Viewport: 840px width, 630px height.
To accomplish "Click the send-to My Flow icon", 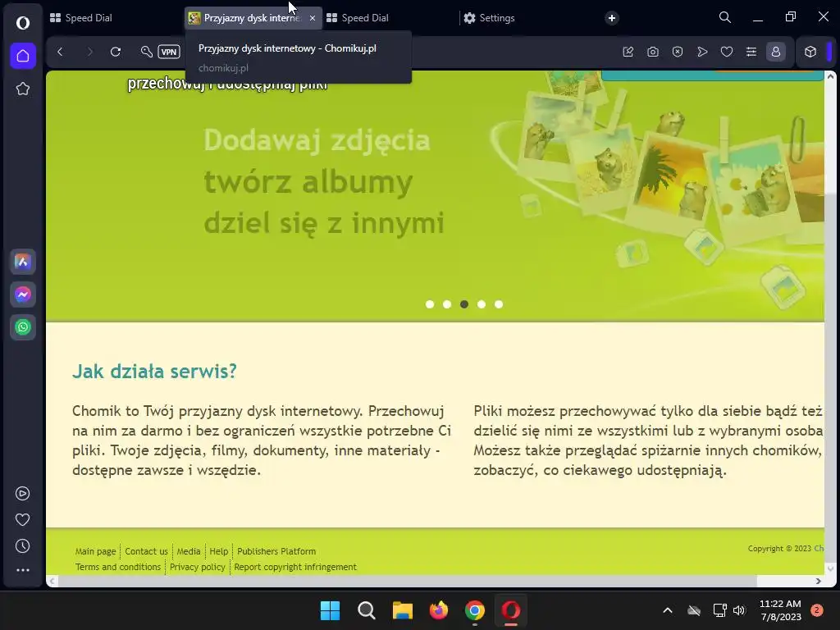I will tap(702, 52).
